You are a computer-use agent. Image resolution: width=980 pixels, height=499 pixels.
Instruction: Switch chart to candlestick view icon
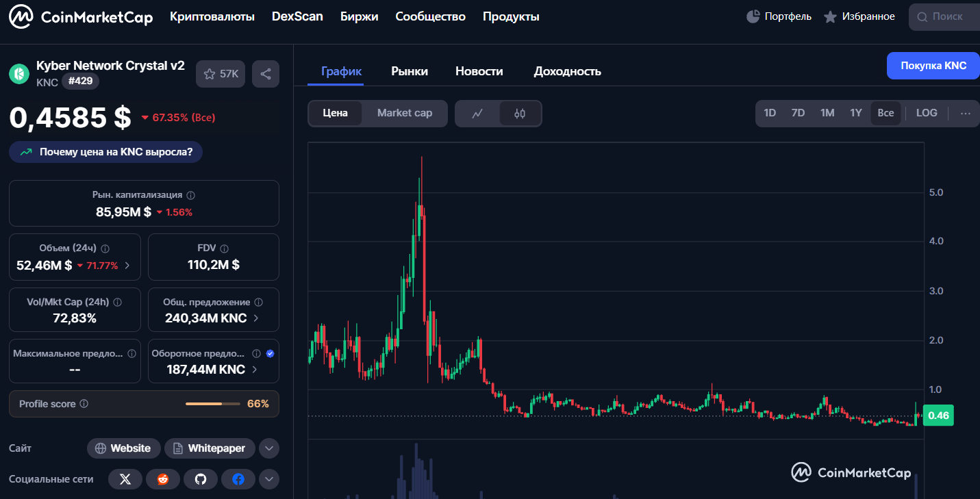coord(520,114)
